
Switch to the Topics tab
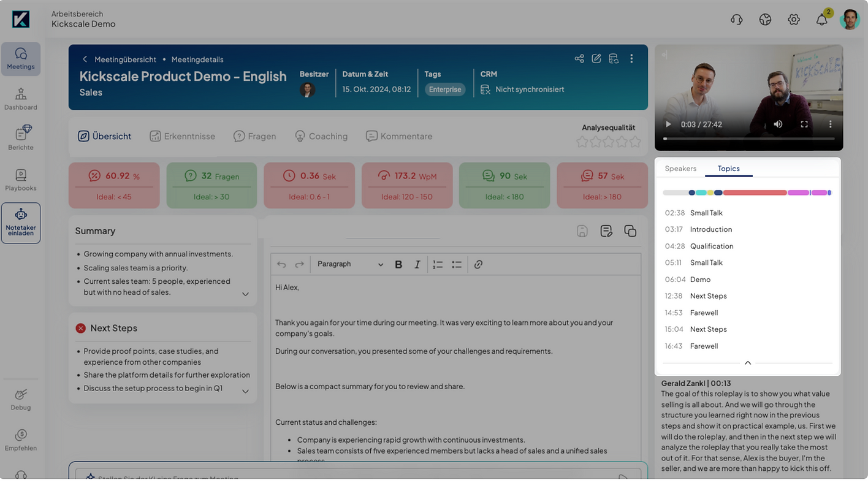(x=729, y=169)
